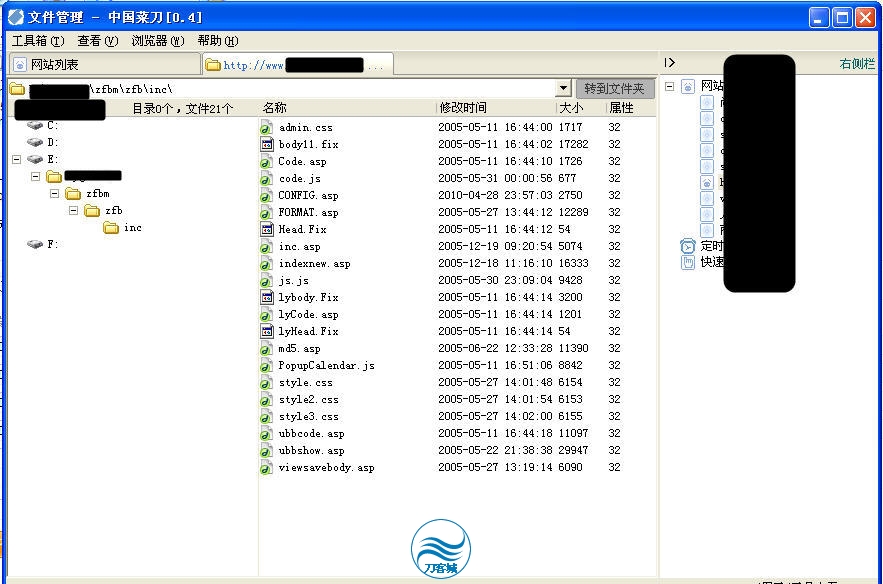Click the body11.fix file icon
The image size is (883, 584).
(266, 145)
